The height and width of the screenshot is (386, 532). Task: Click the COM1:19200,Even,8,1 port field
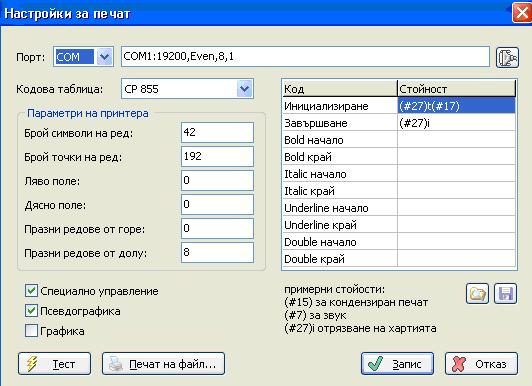tap(305, 57)
